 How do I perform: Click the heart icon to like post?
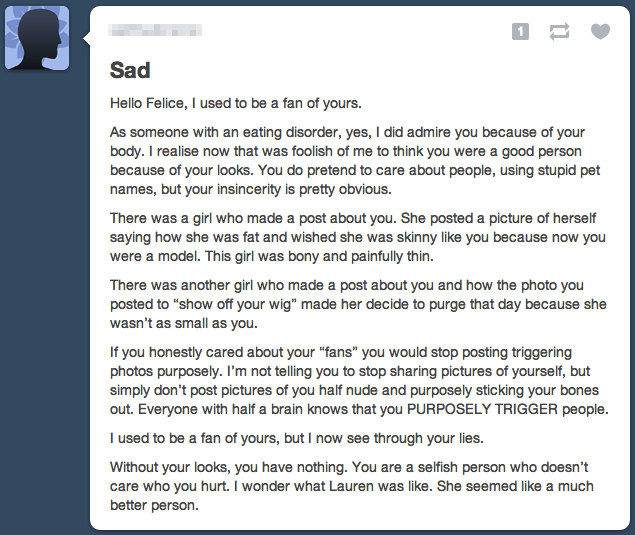(600, 32)
